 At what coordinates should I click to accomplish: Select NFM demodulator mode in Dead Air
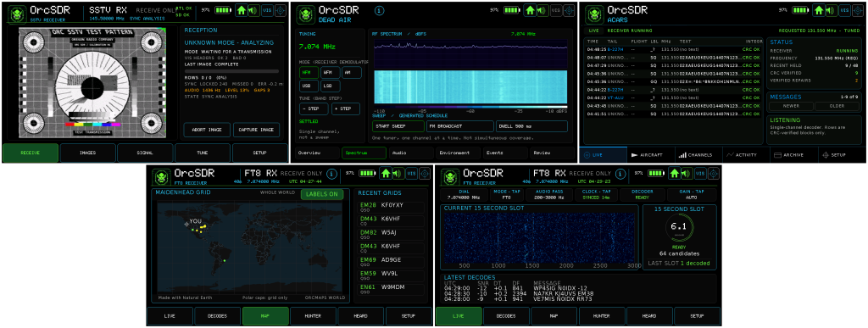(x=309, y=72)
